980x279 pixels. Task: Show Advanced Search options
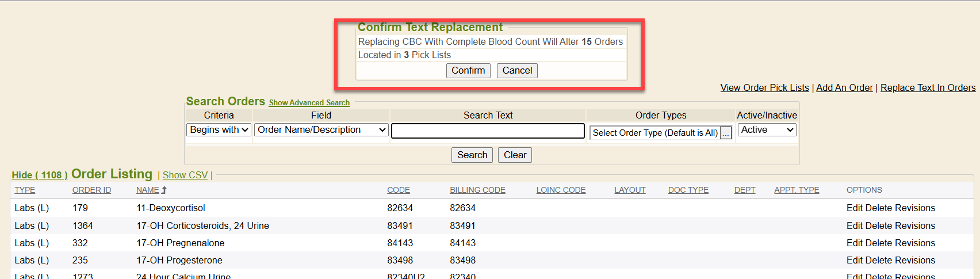click(309, 103)
